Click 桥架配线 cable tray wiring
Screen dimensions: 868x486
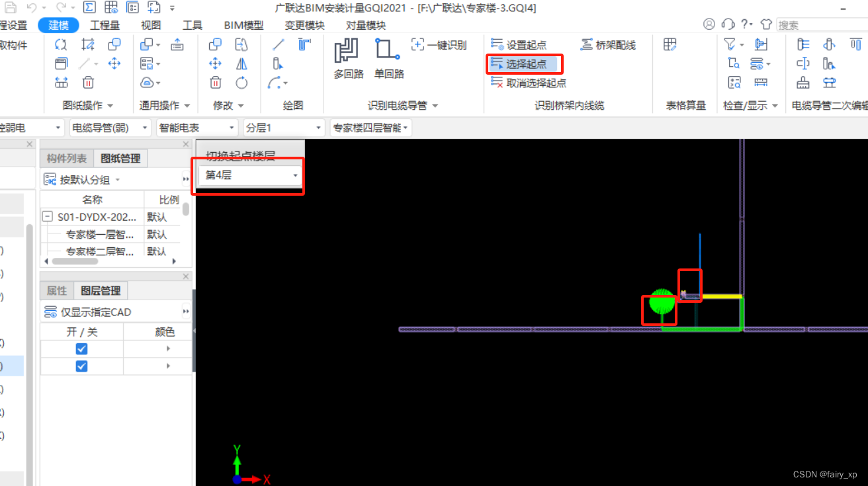pyautogui.click(x=608, y=45)
